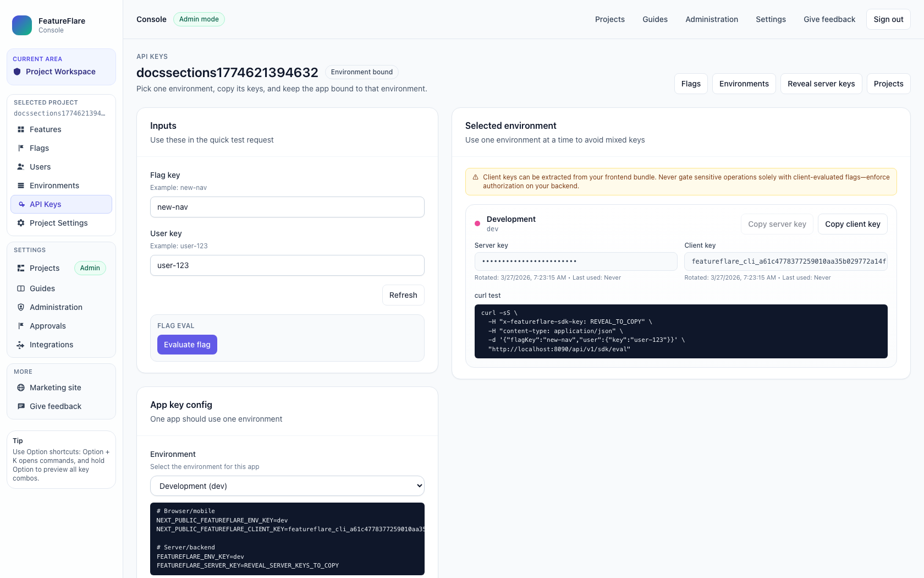924x578 pixels.
Task: Click the pink Development status dot
Action: tap(477, 223)
